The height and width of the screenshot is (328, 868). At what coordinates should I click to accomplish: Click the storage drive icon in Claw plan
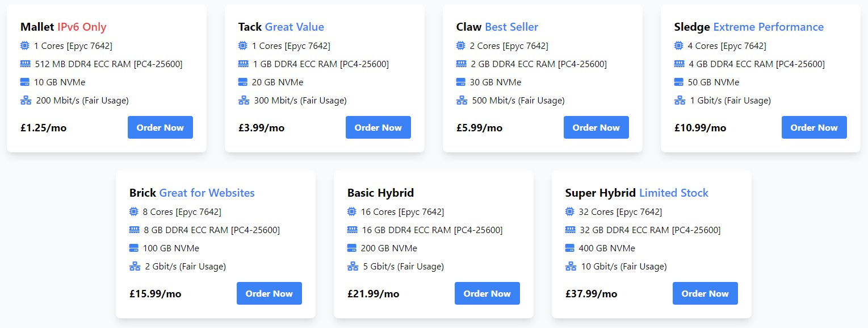click(x=461, y=82)
